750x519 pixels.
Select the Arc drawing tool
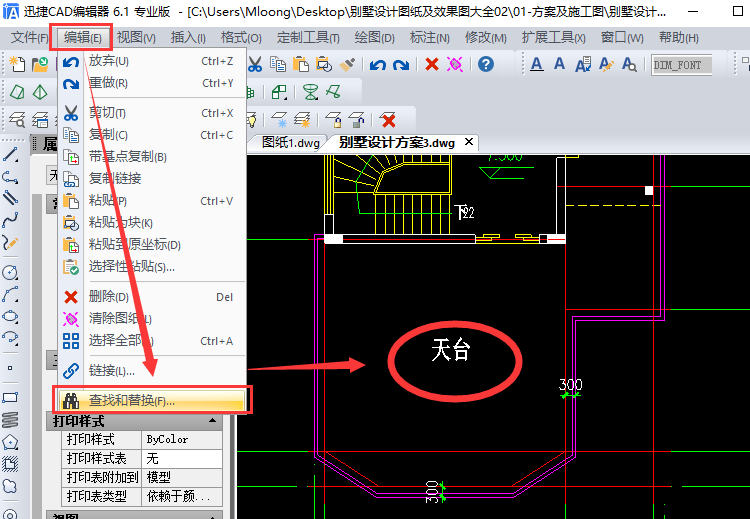point(10,294)
